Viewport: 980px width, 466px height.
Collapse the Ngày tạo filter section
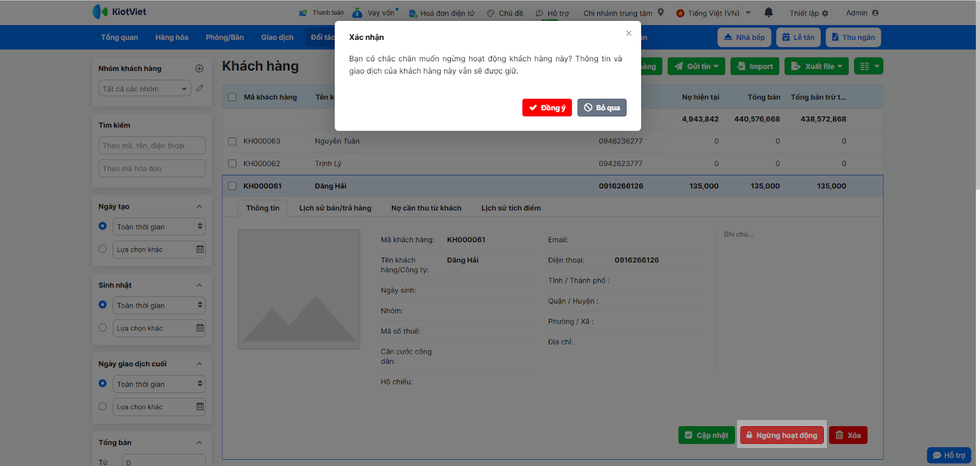click(199, 207)
